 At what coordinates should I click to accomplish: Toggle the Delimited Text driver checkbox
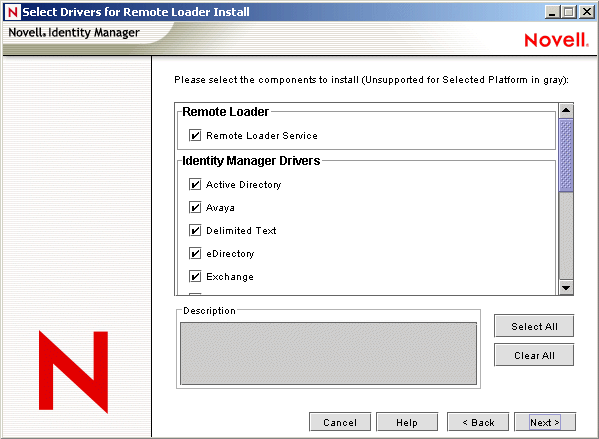click(195, 230)
